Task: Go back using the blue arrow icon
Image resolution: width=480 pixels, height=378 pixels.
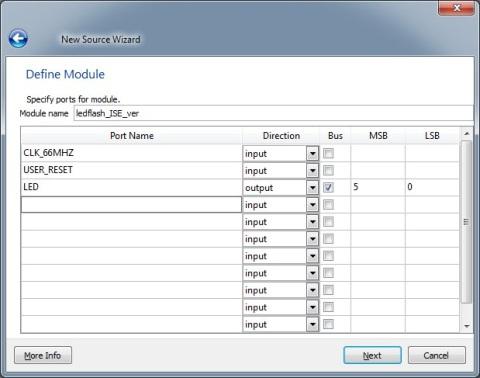Action: click(x=18, y=39)
